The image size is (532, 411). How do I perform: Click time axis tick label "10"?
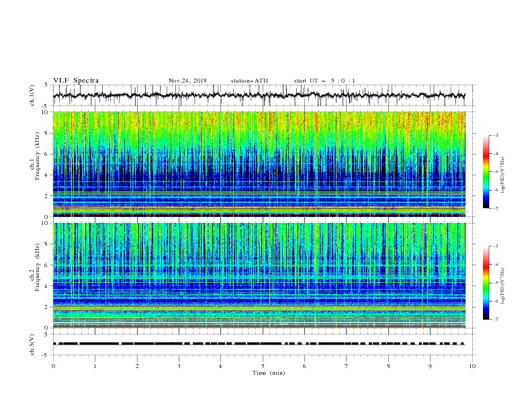click(x=472, y=366)
